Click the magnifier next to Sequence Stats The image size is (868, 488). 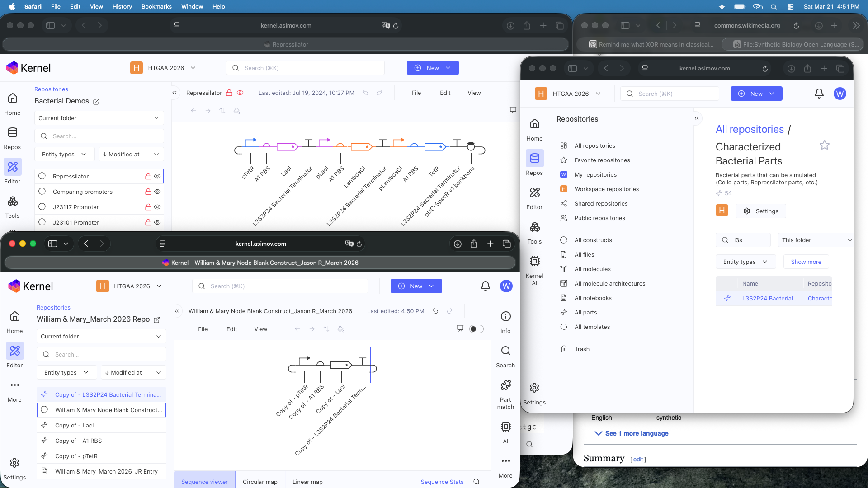(x=476, y=482)
